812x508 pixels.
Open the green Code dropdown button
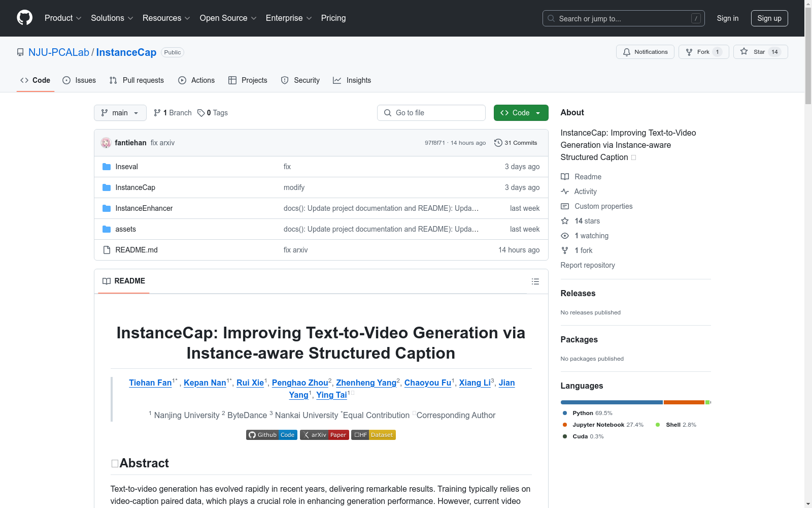click(x=521, y=113)
